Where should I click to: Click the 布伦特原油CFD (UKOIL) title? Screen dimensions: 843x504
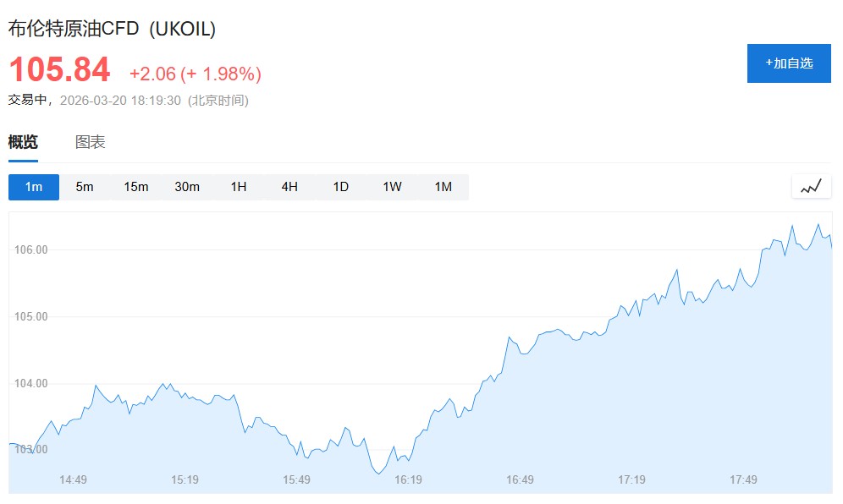[x=112, y=29]
